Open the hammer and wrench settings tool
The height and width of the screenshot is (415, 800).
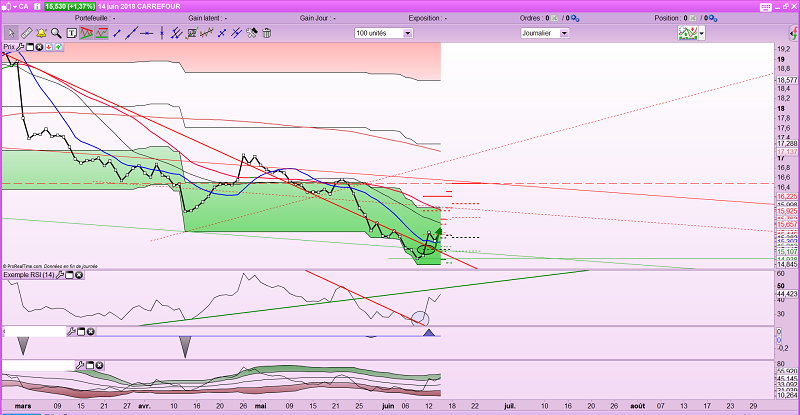point(252,33)
